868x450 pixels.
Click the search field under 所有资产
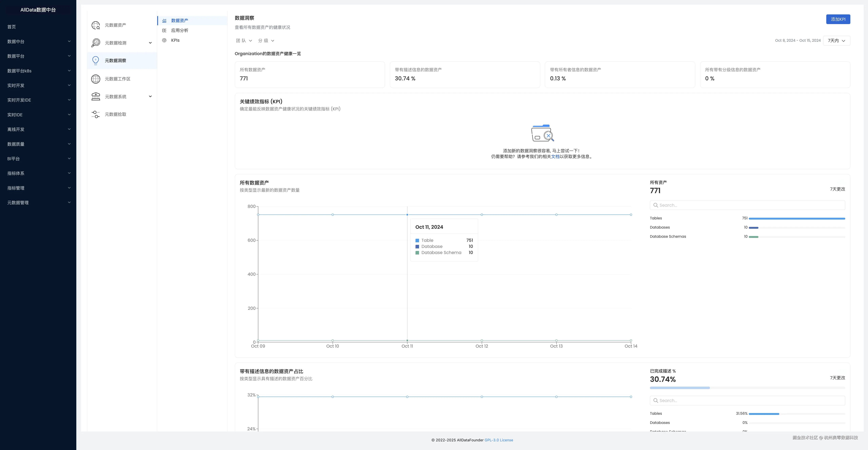tap(747, 206)
